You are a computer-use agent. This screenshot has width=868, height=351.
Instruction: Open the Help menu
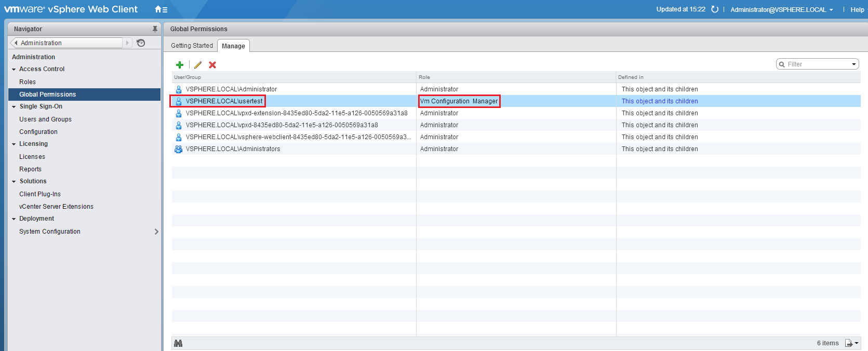pos(857,10)
